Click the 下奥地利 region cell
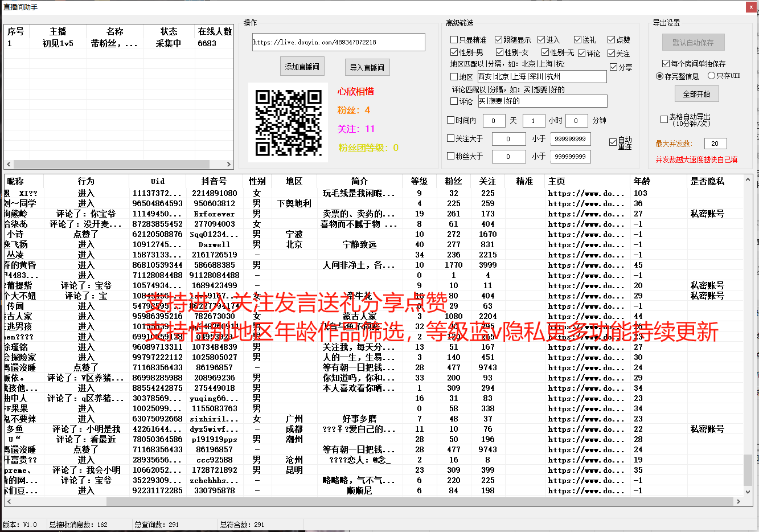 click(294, 203)
